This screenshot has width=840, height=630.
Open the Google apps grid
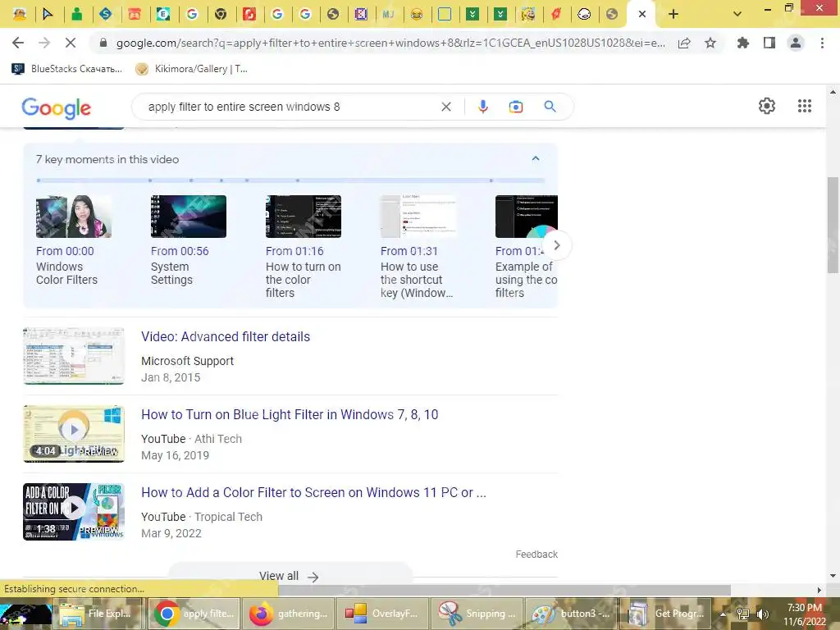coord(804,106)
